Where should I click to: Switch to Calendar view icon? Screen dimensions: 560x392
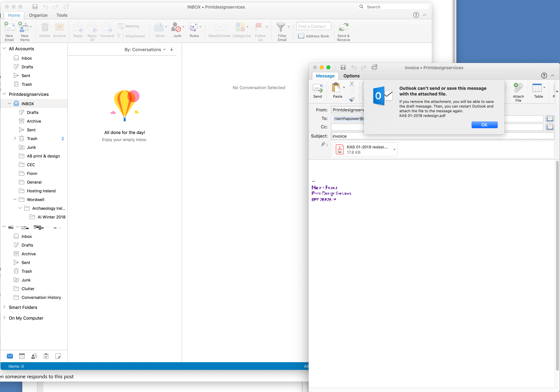[22, 356]
